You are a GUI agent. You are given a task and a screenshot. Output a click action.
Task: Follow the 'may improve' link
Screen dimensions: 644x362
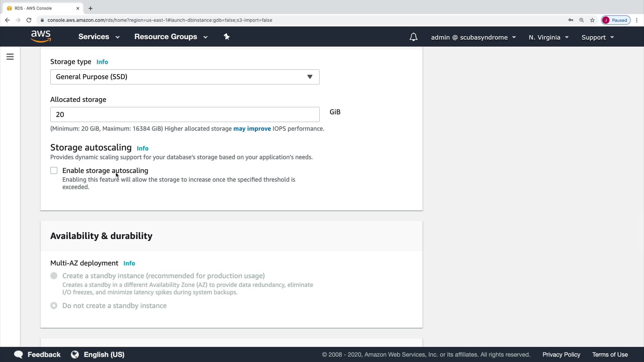[252, 129]
